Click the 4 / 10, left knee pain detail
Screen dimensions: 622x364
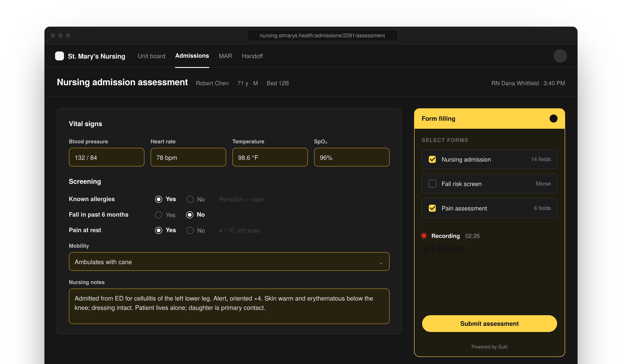coord(240,230)
